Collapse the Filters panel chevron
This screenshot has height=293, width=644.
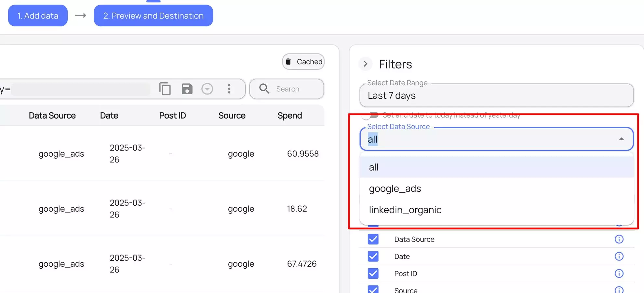(366, 64)
